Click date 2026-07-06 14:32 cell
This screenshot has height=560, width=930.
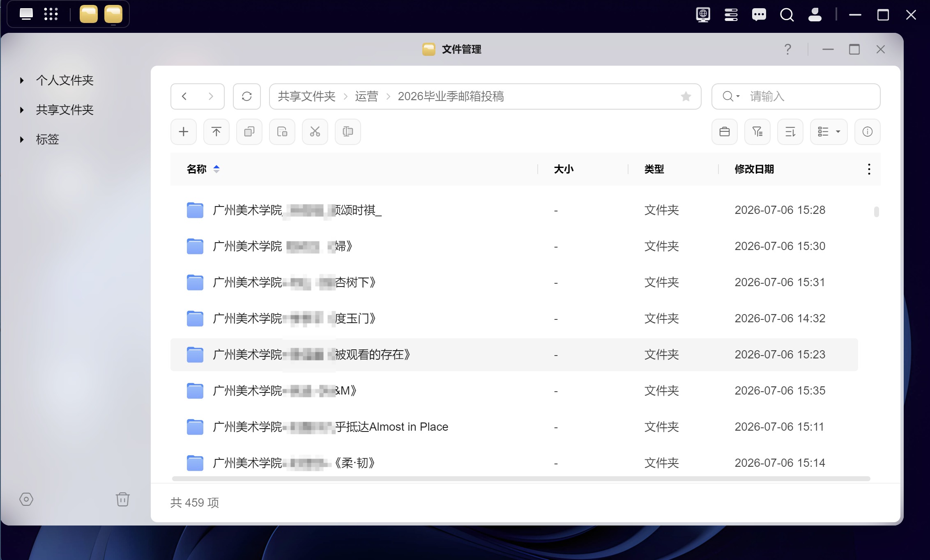tap(780, 319)
